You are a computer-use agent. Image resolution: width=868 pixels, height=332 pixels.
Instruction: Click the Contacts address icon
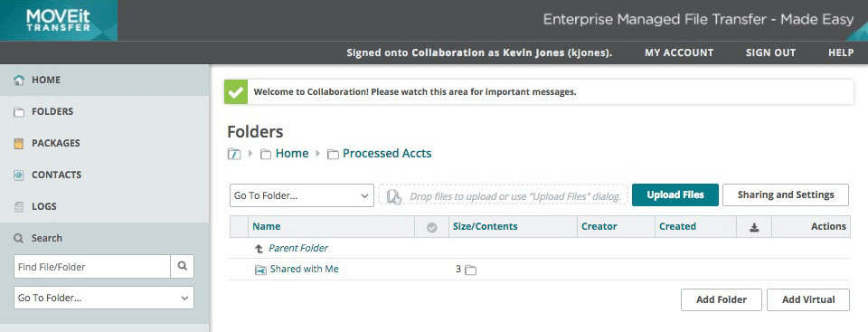point(19,175)
